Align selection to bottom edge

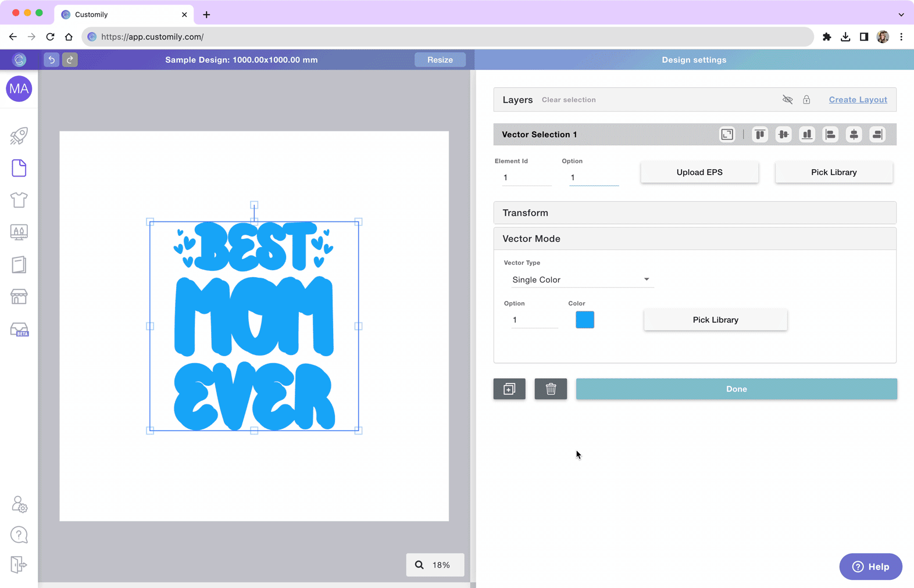tap(807, 135)
